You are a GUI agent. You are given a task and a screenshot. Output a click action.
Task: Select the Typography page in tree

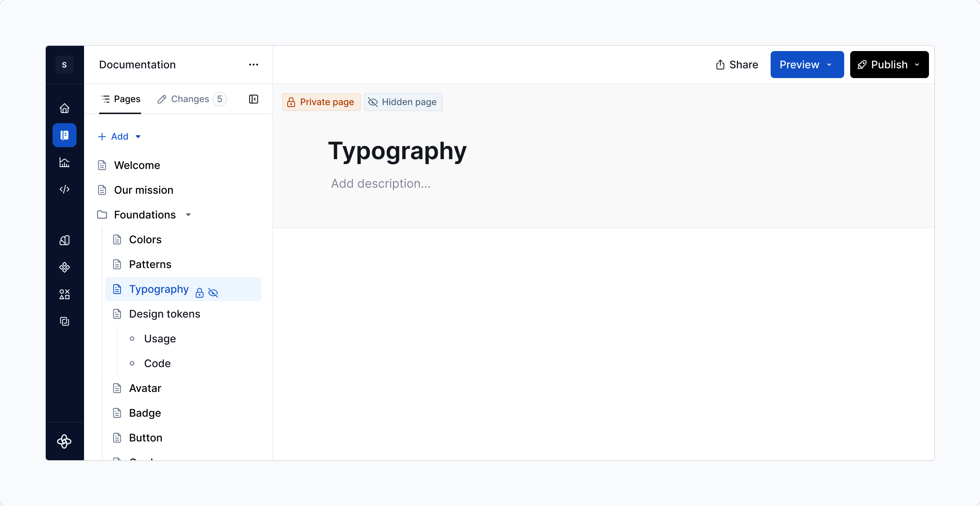pyautogui.click(x=183, y=289)
